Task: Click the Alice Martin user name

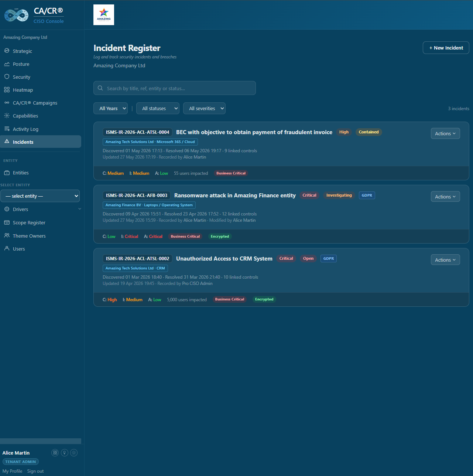Action: [16, 453]
